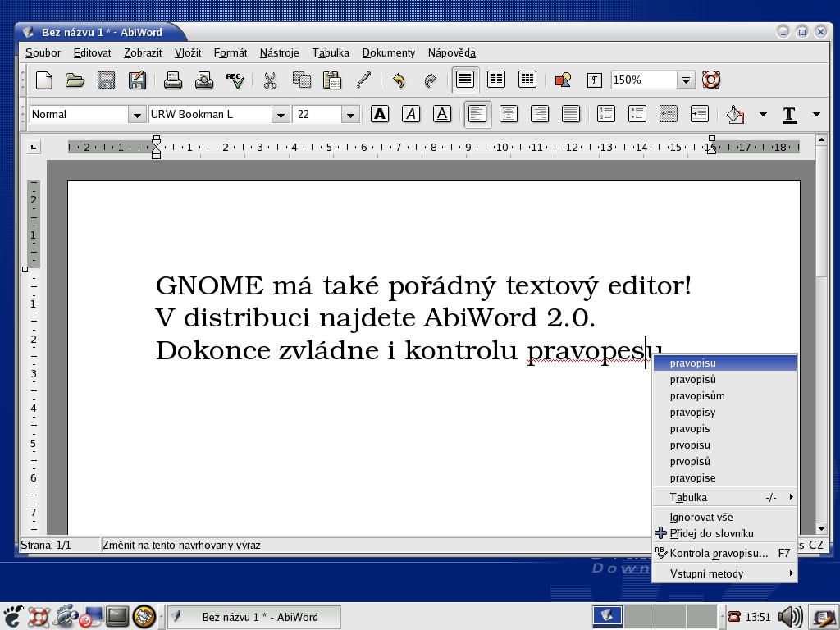Expand the Tabulka submenu in context menu
The width and height of the screenshot is (840, 630).
tap(725, 497)
